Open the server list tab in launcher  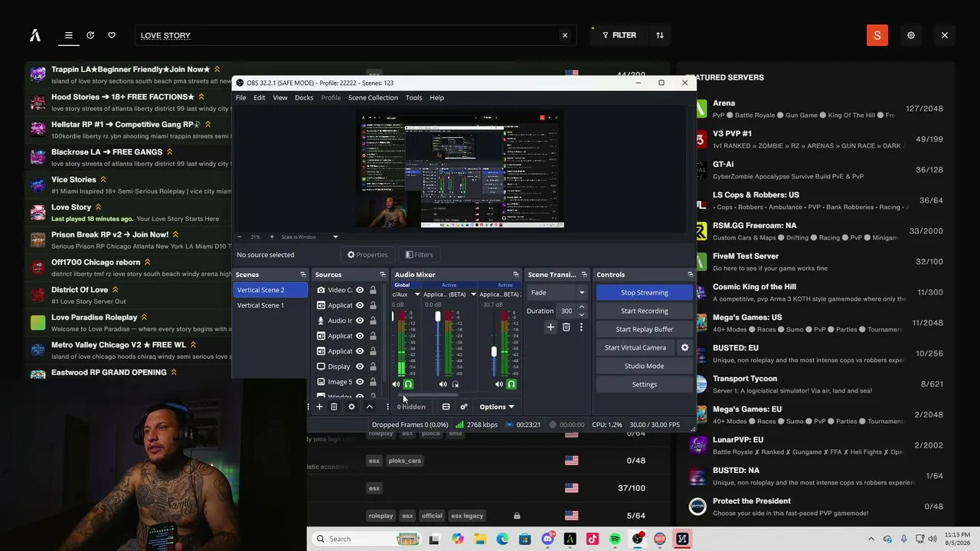tap(68, 35)
